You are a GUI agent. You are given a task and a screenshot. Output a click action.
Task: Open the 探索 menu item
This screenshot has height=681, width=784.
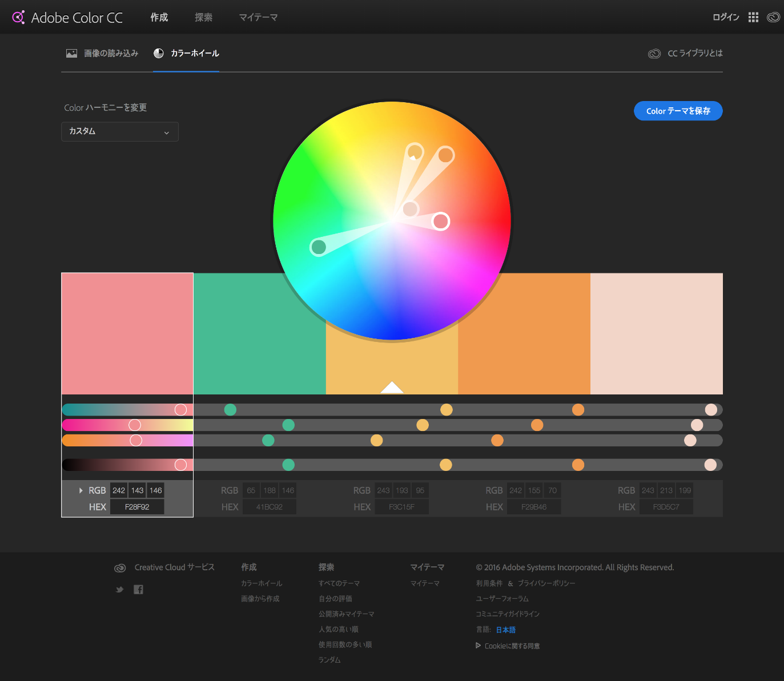click(x=203, y=17)
